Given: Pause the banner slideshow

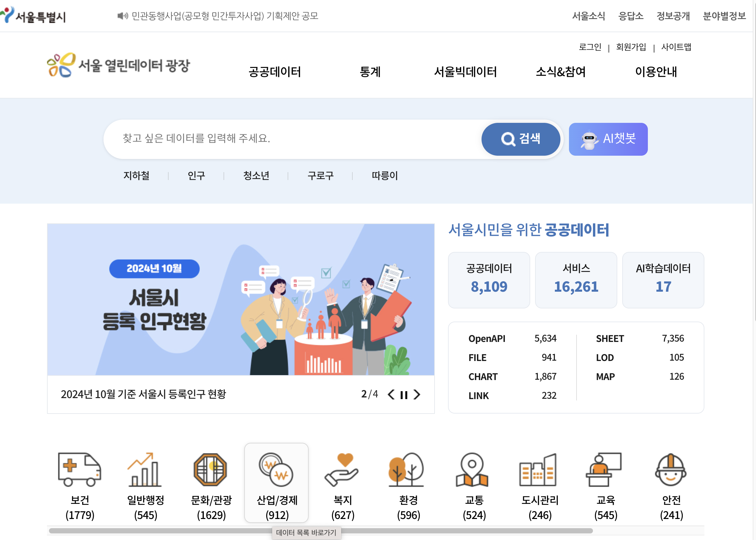Looking at the screenshot, I should click(x=404, y=395).
